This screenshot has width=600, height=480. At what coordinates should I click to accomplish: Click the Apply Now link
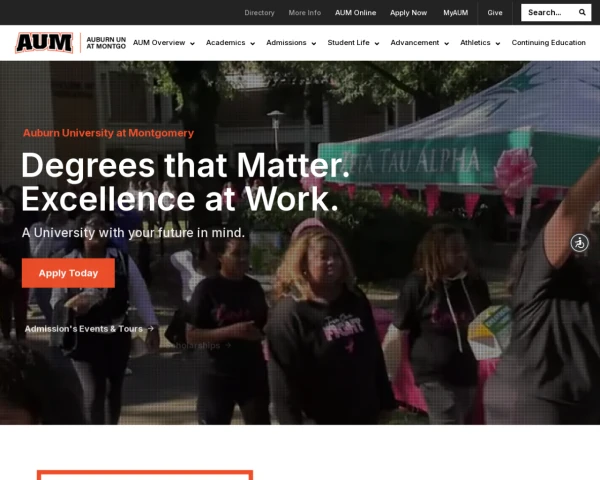coord(408,13)
